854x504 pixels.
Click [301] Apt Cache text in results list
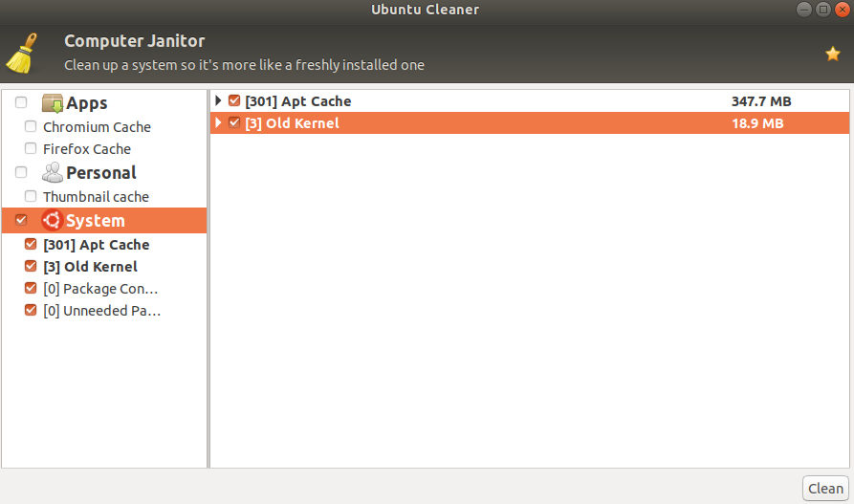coord(298,101)
